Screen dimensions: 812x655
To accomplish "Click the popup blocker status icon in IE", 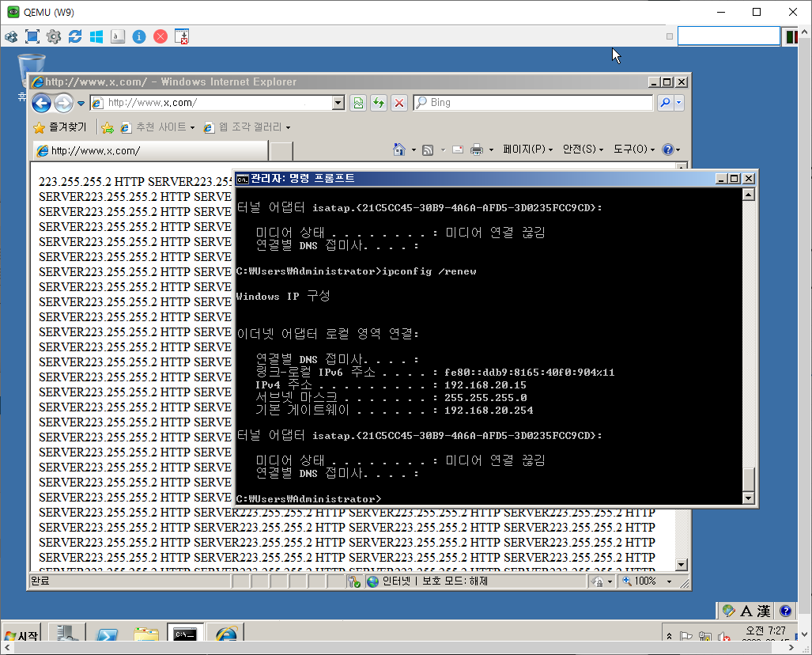I will coord(354,582).
